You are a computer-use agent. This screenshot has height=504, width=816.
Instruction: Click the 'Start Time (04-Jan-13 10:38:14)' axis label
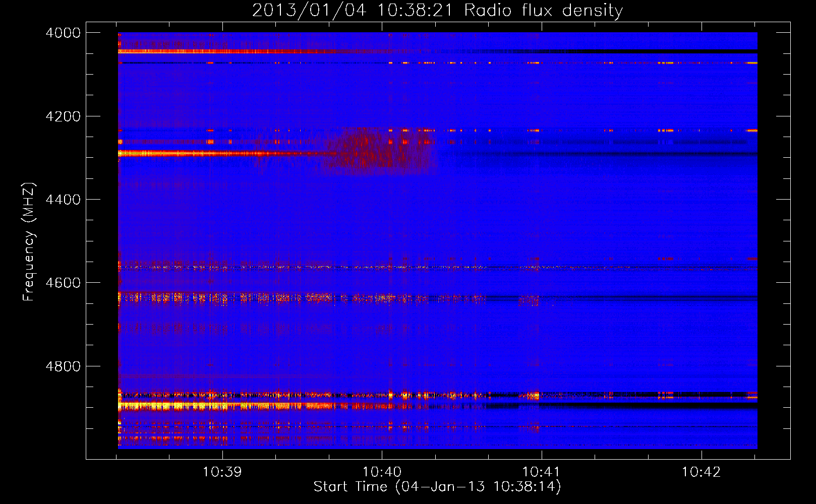pyautogui.click(x=437, y=486)
